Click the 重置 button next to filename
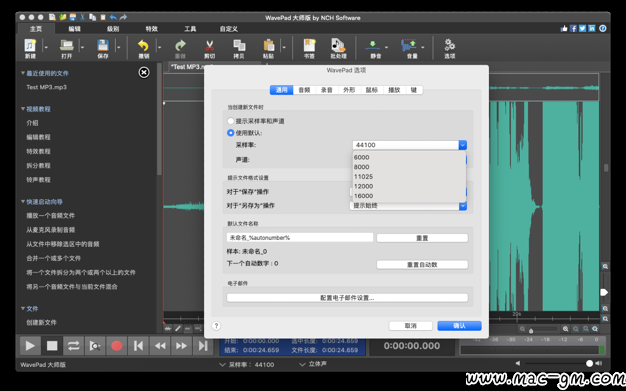The width and height of the screenshot is (626, 391). 422,238
